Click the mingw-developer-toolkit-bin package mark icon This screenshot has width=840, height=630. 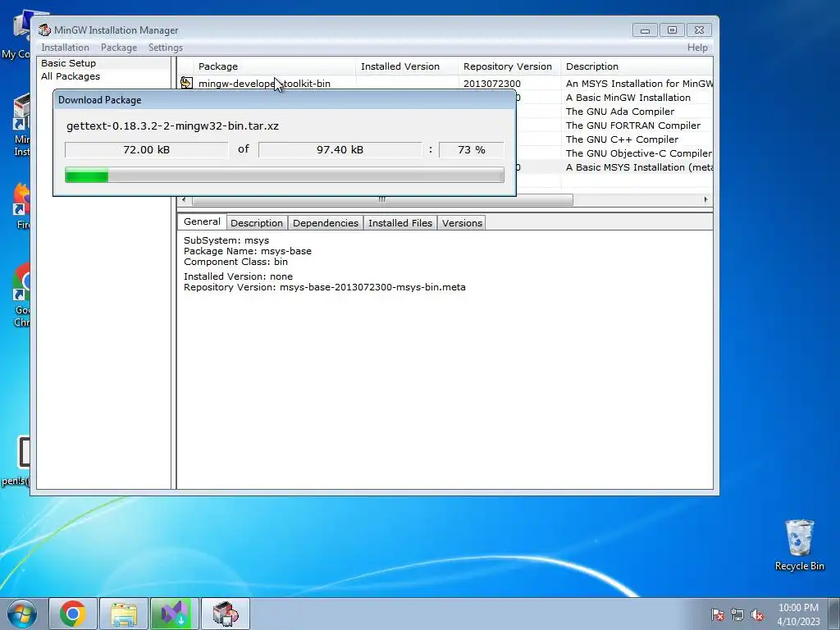pos(186,83)
